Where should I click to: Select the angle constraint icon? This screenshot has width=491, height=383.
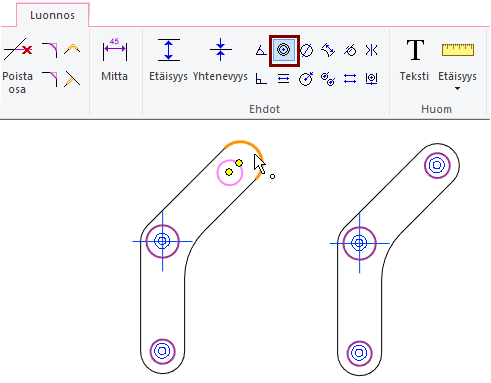tap(261, 50)
